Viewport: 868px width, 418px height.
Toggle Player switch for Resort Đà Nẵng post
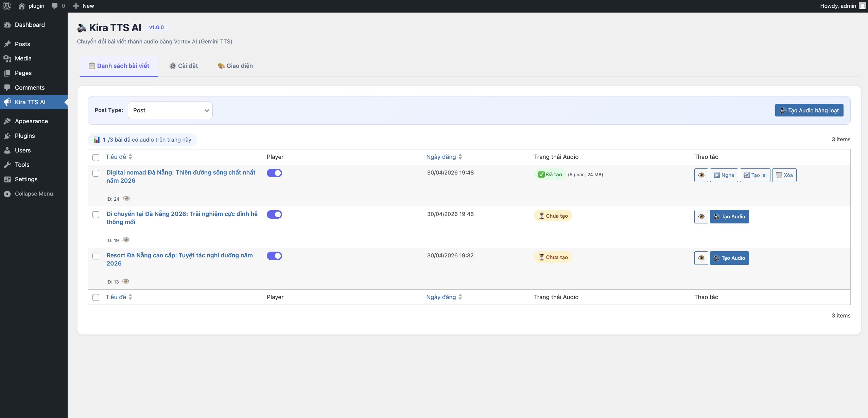pos(274,256)
